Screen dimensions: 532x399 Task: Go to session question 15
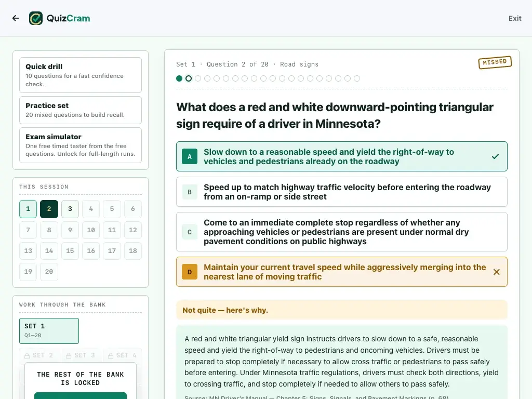[70, 251]
